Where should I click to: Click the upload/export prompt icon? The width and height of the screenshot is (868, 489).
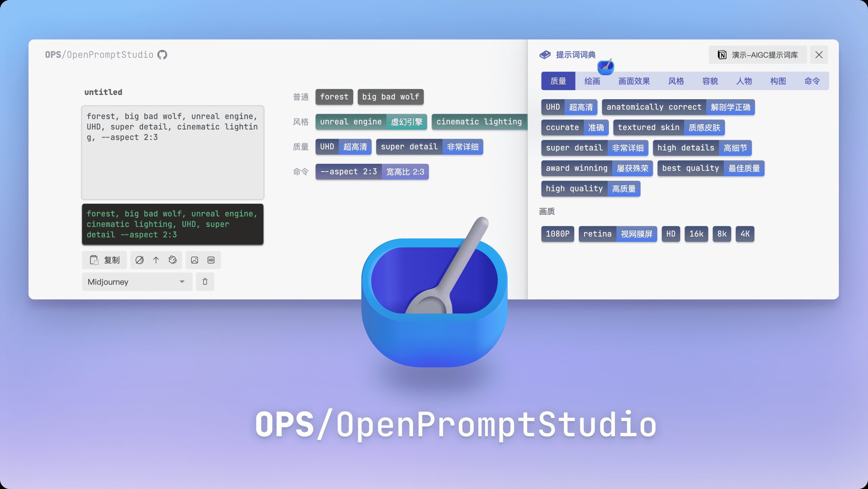tap(155, 260)
